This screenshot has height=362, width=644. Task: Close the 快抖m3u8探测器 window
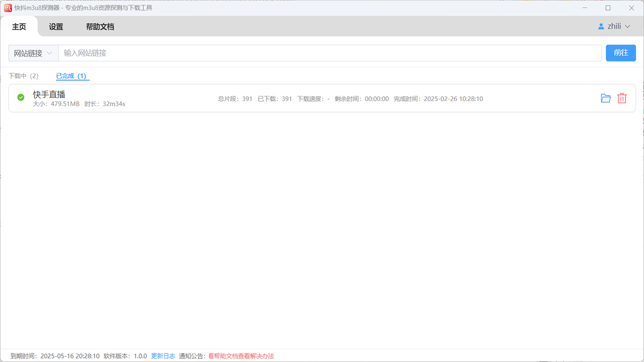coord(631,8)
